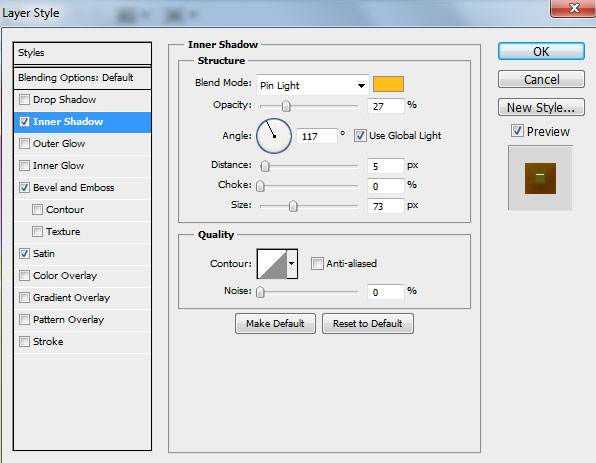This screenshot has height=463, width=596.
Task: Open the orange shadow color swatch
Action: pos(388,84)
